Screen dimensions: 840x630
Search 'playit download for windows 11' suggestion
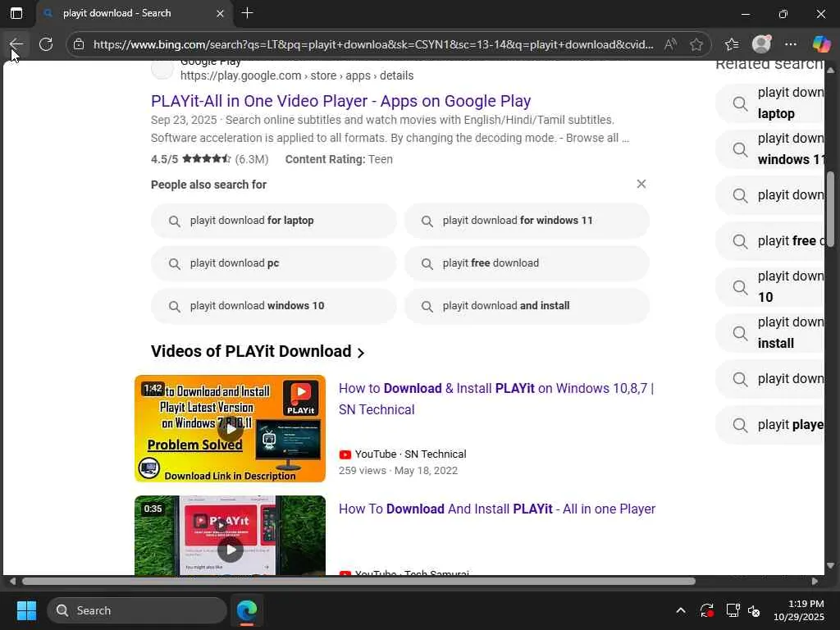point(527,221)
